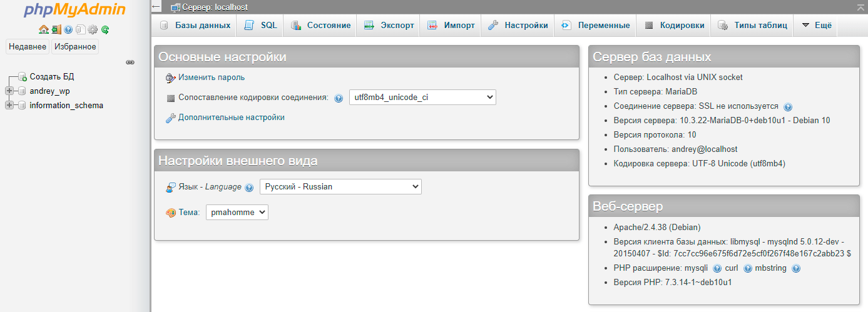Click the Избранное button
The image size is (868, 312).
tap(75, 47)
